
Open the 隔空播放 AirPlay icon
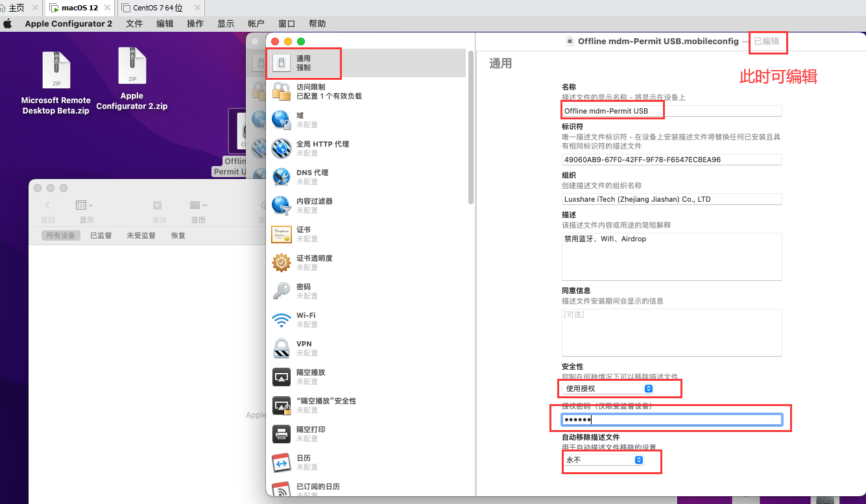click(282, 377)
